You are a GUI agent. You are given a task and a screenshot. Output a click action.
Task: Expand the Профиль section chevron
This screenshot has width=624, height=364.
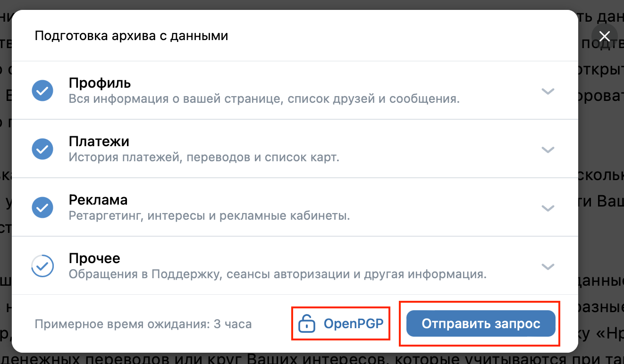click(x=548, y=91)
